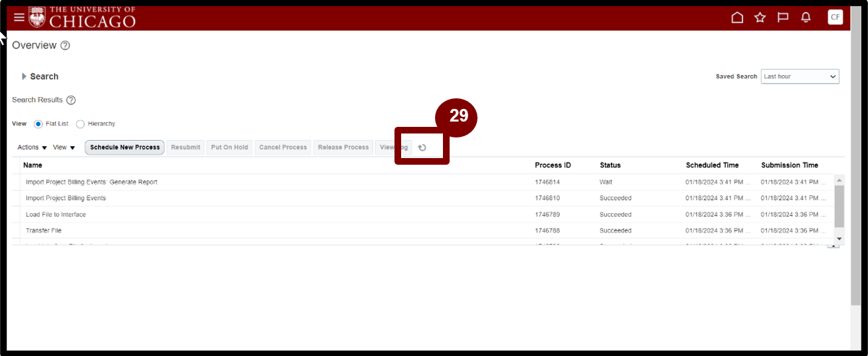Viewport: 868px width, 356px height.
Task: Click Schedule New Process button
Action: click(x=125, y=147)
